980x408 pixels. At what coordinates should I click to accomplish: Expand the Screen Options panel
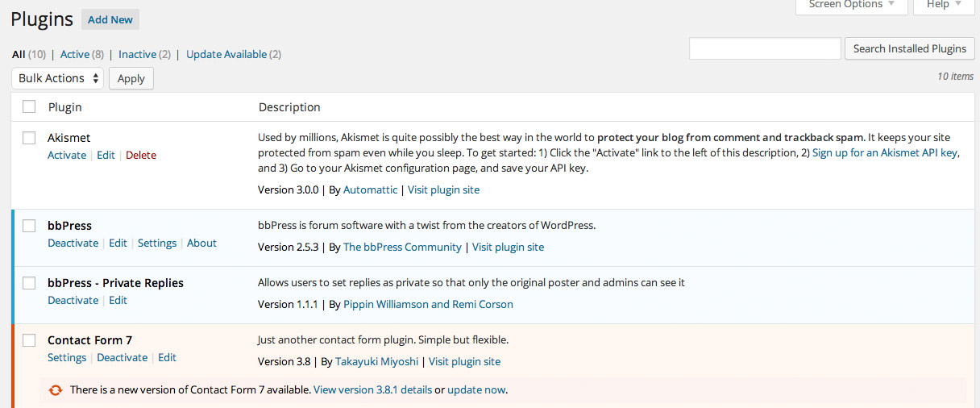852,5
